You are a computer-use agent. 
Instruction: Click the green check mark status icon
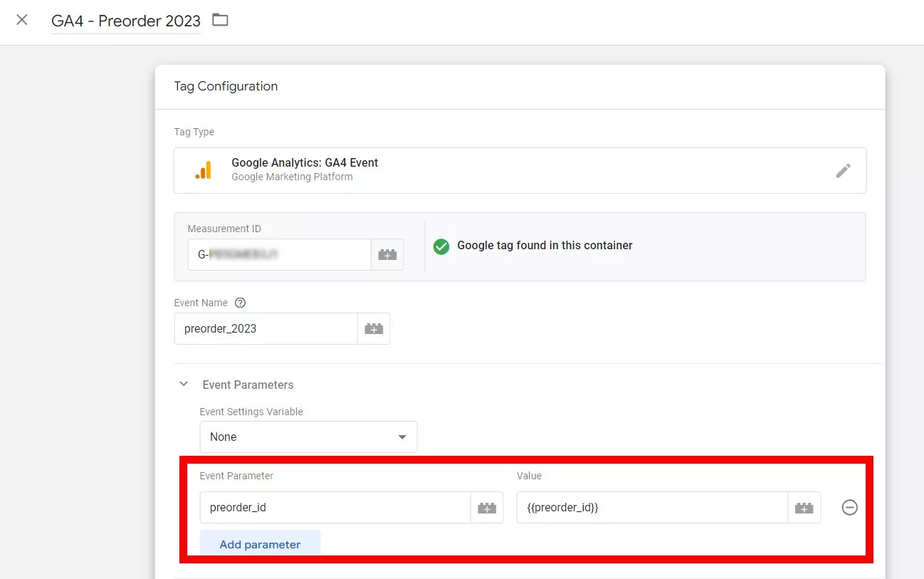pyautogui.click(x=441, y=246)
